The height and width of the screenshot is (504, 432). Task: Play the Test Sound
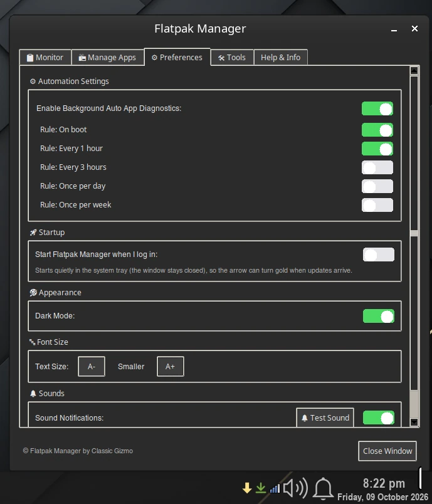coord(325,417)
